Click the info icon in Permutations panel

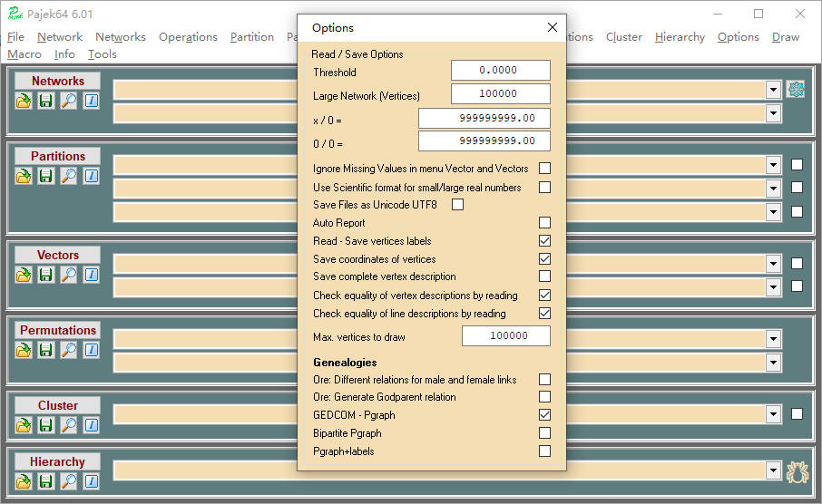pos(91,350)
